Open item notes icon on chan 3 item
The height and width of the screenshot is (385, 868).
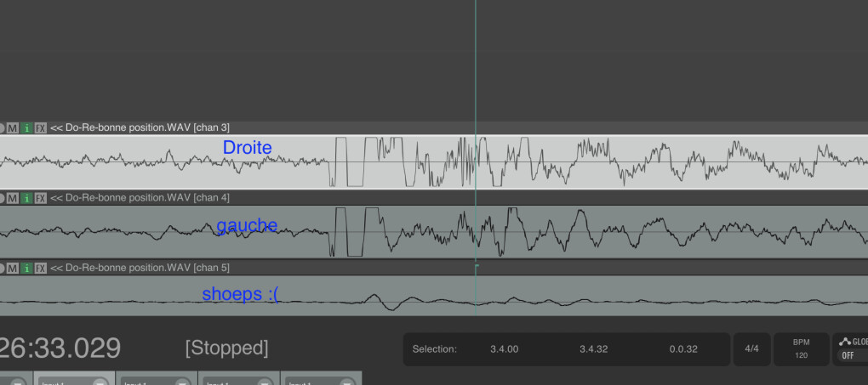coord(26,127)
